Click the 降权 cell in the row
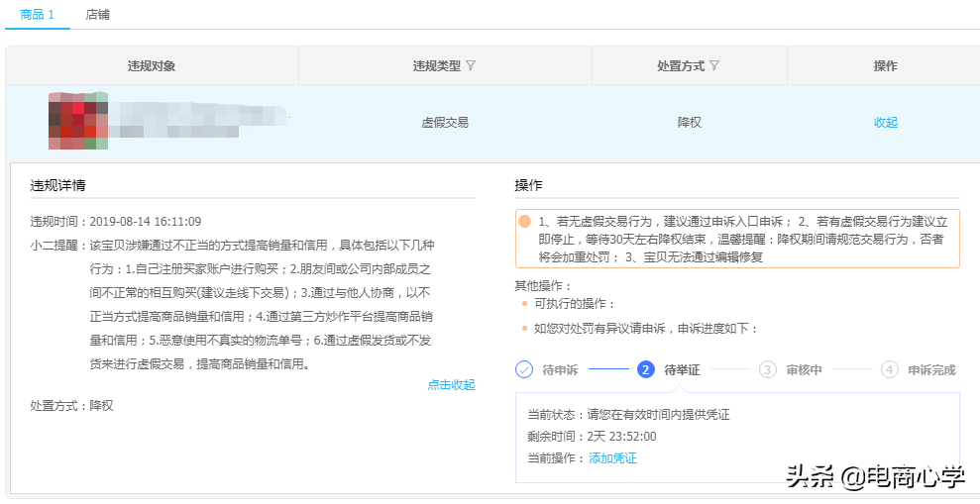This screenshot has width=980, height=504. click(x=690, y=123)
